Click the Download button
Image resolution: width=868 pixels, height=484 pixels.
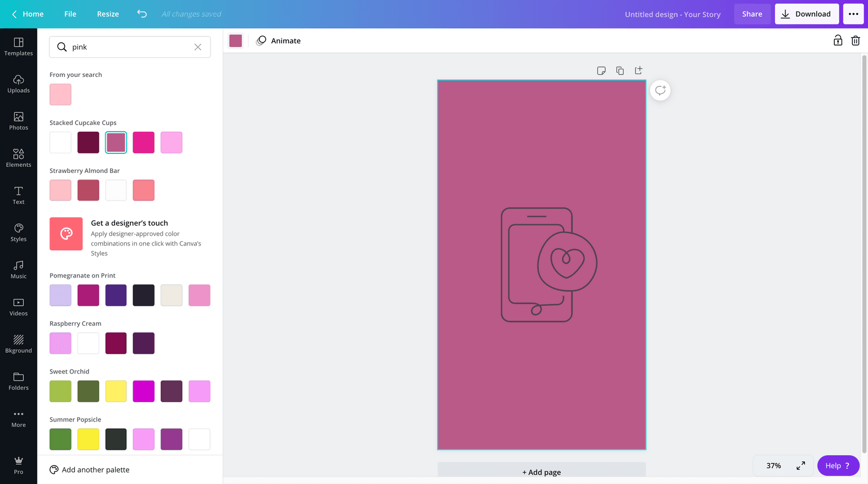point(806,14)
